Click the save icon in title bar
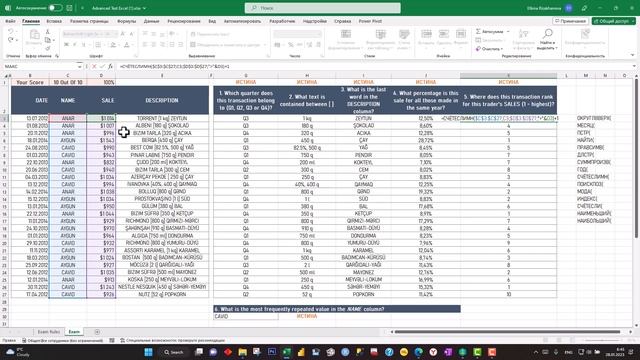 (x=69, y=8)
